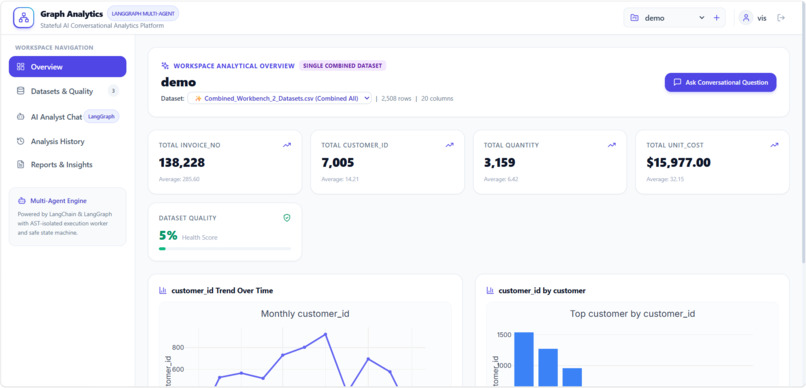The height and width of the screenshot is (388, 806).
Task: Click the shield check icon on Dataset Quality
Action: click(287, 218)
